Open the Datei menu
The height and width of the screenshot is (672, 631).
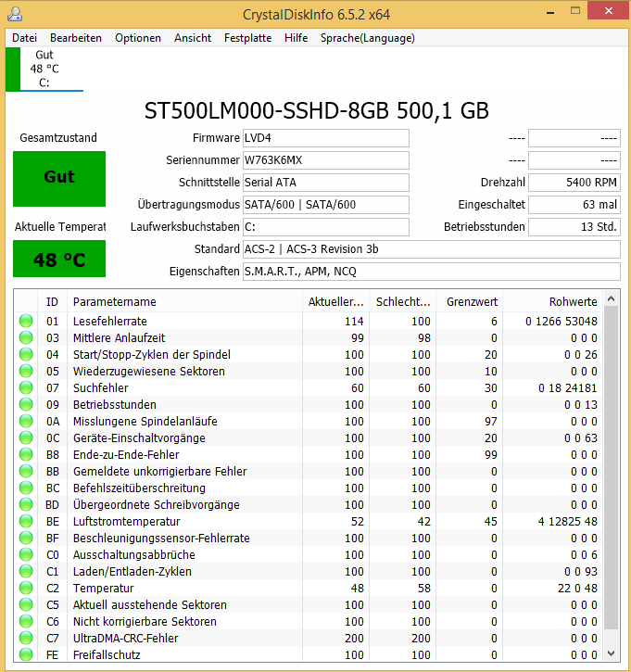[x=24, y=38]
